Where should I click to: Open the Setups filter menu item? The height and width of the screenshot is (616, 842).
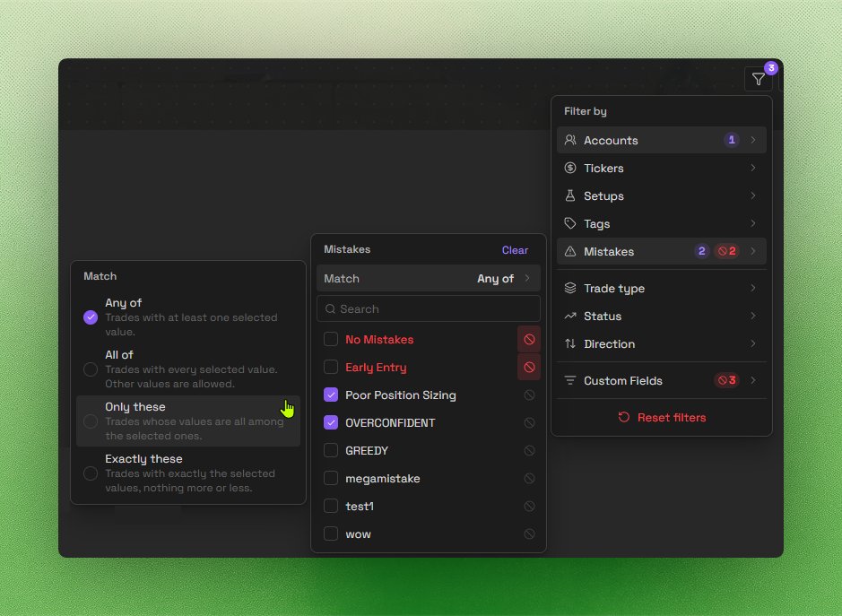pos(661,196)
